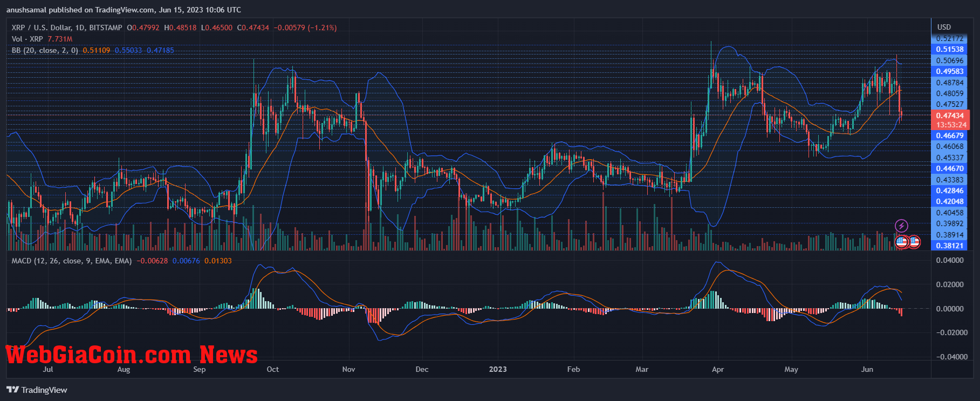
Task: Click the purple lightning bolt event icon
Action: (x=901, y=226)
